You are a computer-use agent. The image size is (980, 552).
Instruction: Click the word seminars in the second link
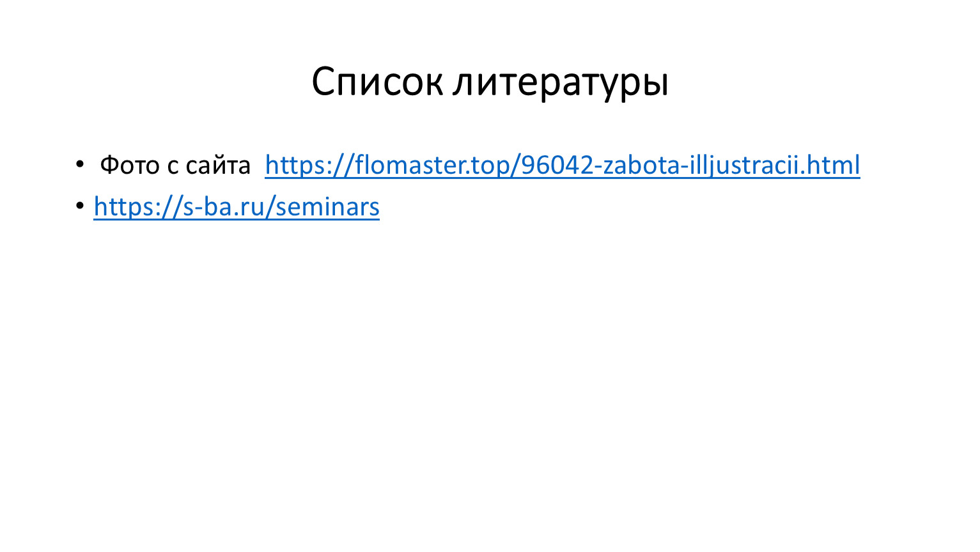click(327, 206)
